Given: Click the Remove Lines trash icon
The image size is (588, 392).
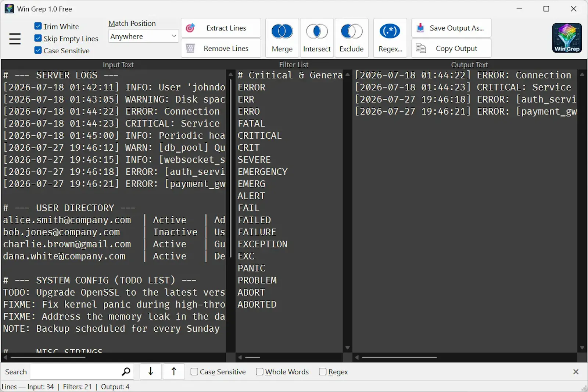Looking at the screenshot, I should pyautogui.click(x=190, y=48).
